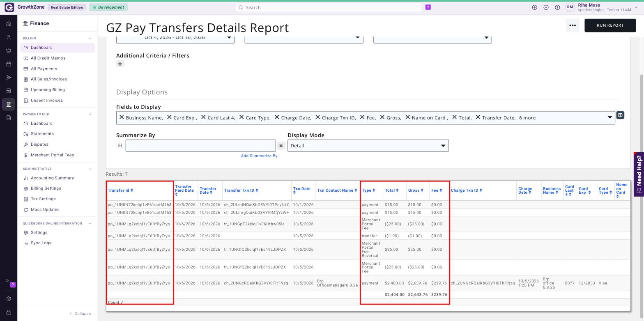Click the top Search field
The width and height of the screenshot is (644, 321).
pyautogui.click(x=329, y=7)
